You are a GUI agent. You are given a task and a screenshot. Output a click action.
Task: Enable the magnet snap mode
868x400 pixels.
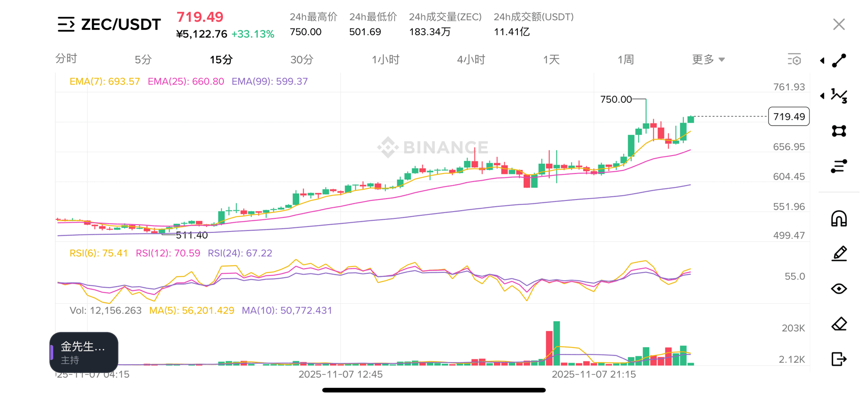click(x=839, y=219)
